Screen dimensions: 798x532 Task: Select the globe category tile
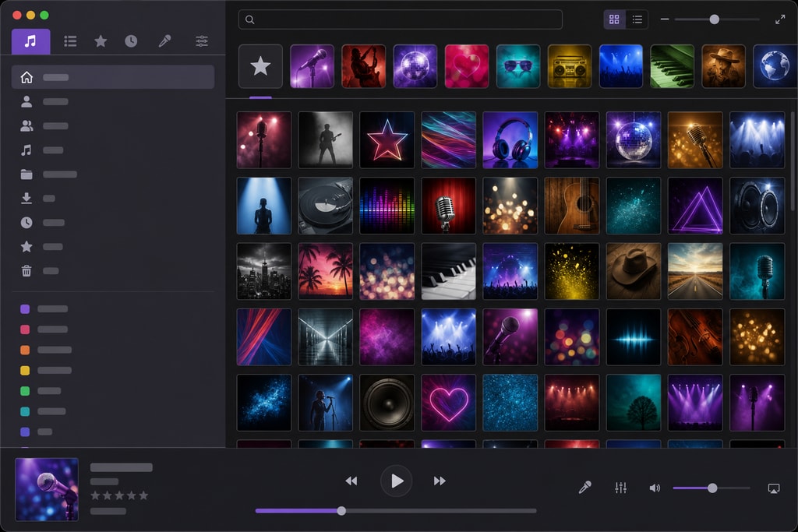[x=775, y=66]
